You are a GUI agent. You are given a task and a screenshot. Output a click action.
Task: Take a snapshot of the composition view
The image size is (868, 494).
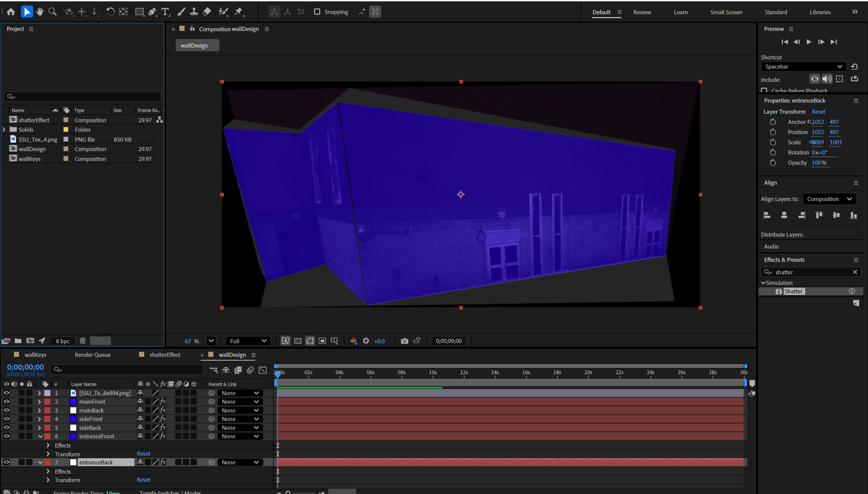(x=404, y=341)
